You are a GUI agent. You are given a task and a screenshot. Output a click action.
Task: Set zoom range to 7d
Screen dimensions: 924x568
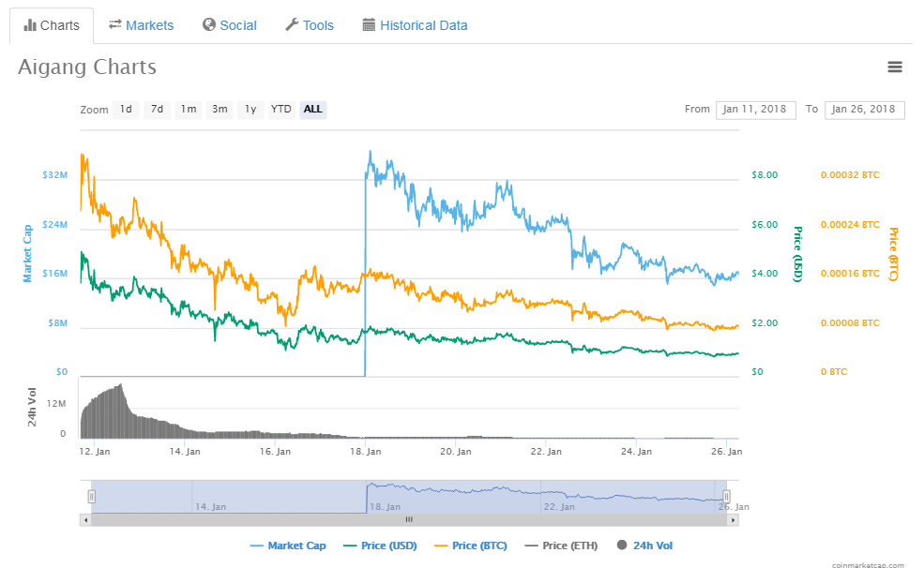(157, 110)
